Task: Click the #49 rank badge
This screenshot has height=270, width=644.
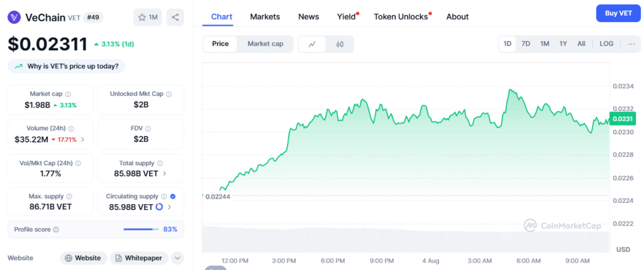Action: (x=93, y=17)
